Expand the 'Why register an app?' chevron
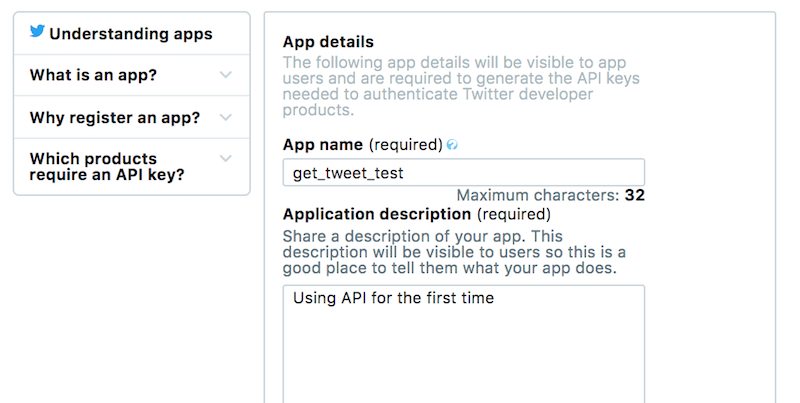The width and height of the screenshot is (800, 403). pos(226,117)
